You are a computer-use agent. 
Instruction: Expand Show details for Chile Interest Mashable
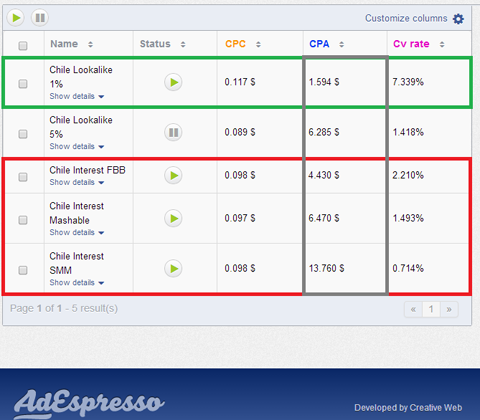77,232
